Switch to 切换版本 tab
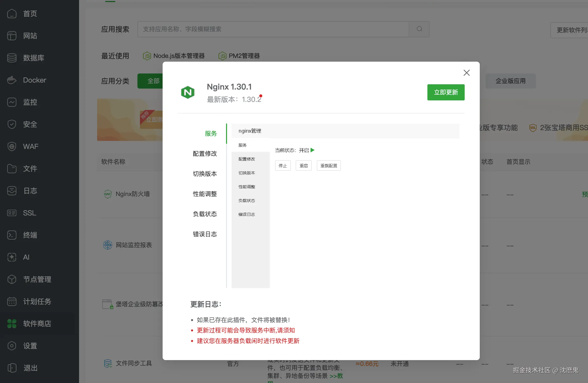 205,174
